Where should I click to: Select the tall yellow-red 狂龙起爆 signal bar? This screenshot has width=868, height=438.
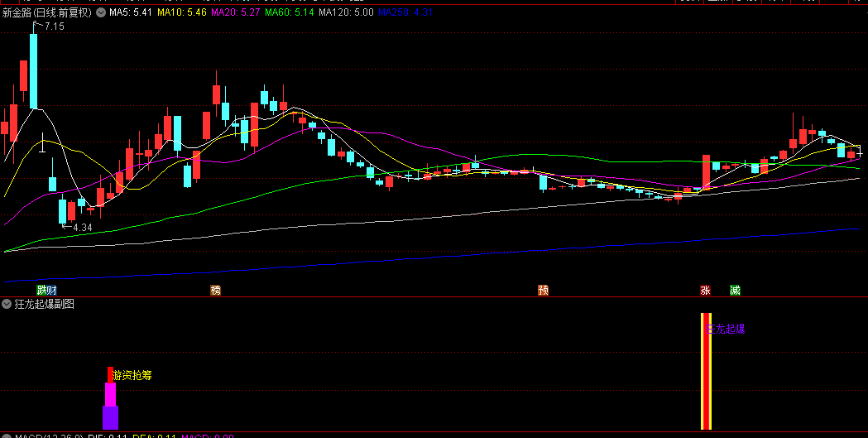706,371
